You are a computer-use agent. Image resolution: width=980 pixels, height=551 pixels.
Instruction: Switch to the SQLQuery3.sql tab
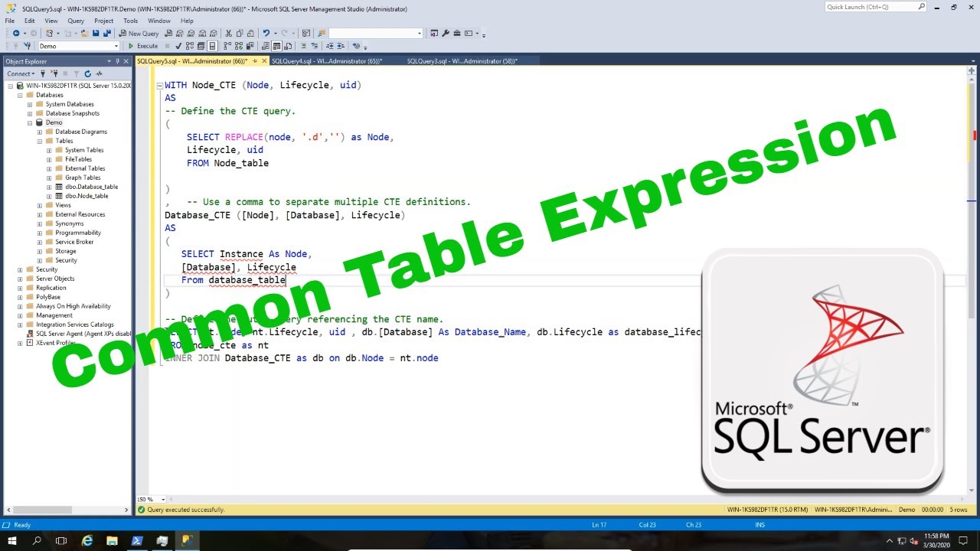[462, 61]
